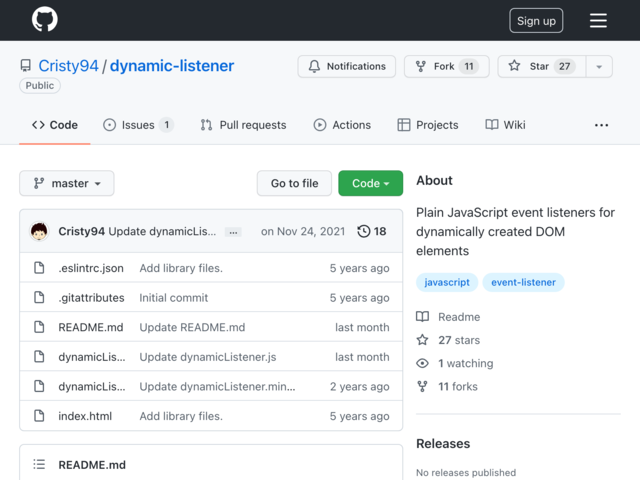View the 11 forks link
Viewport: 640px width, 480px height.
point(447,387)
